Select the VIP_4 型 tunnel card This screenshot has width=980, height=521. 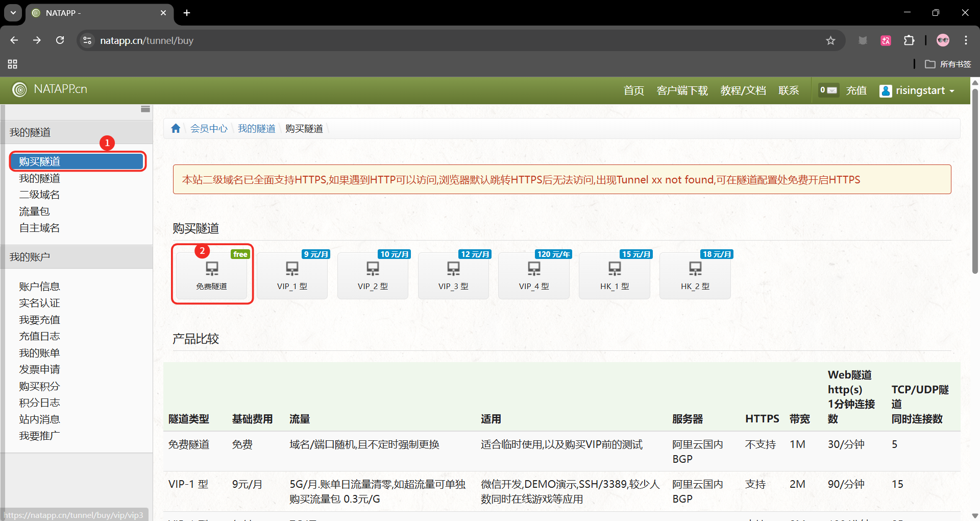[x=534, y=275]
